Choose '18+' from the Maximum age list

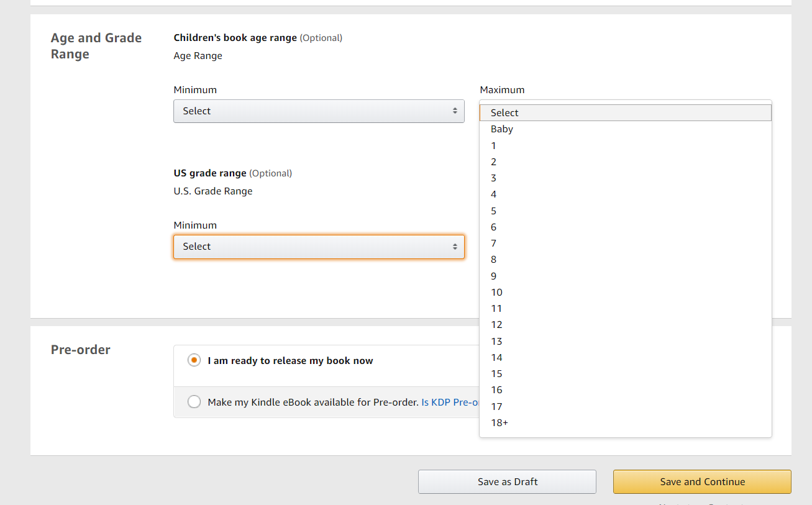click(x=625, y=423)
